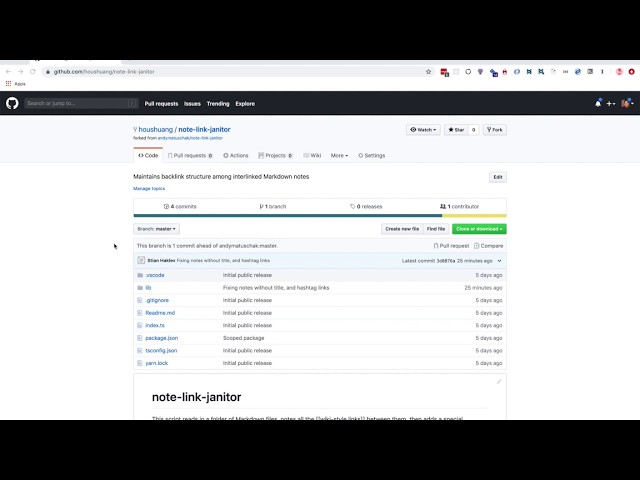Open the Branch: master selector
640x480 pixels.
pyautogui.click(x=156, y=229)
